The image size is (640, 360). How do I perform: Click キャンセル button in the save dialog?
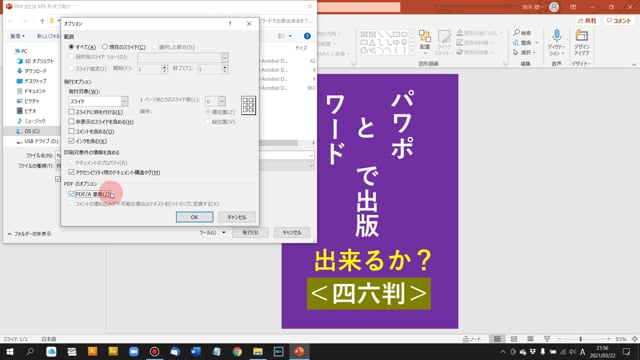(x=292, y=232)
